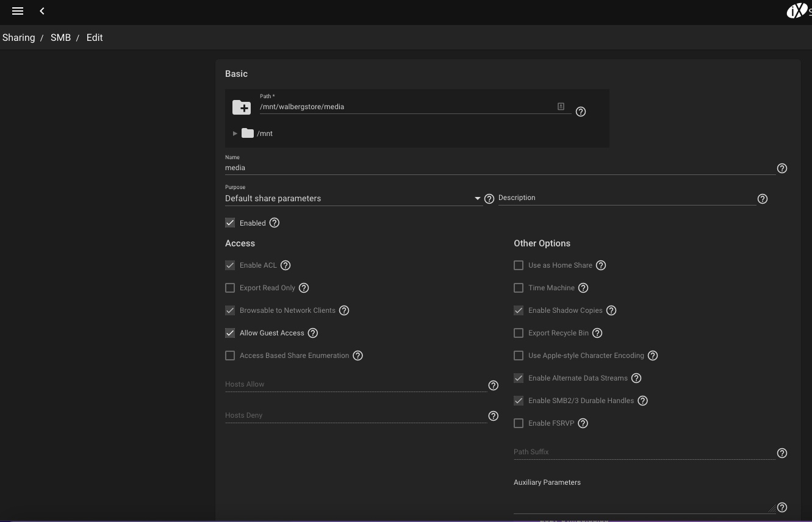Go to Sharing breadcrumb
Screen dimensions: 812x522
point(18,38)
